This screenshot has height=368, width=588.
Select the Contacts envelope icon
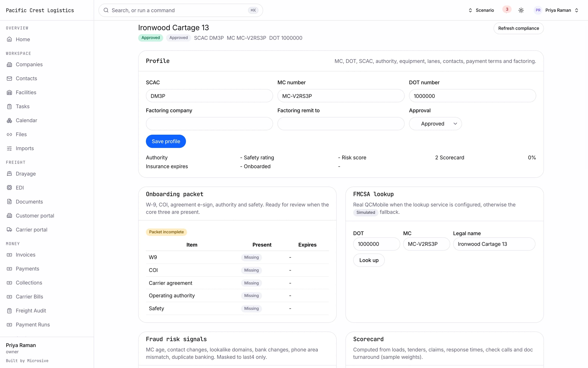pos(9,78)
